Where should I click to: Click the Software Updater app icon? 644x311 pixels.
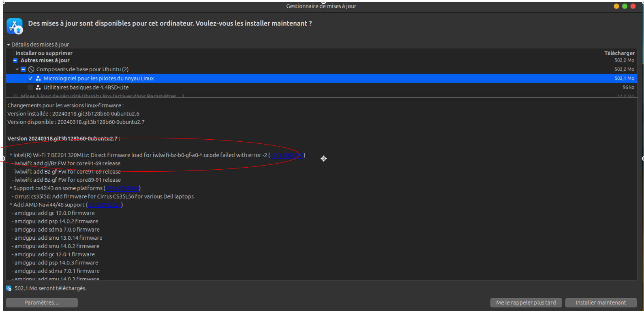coord(15,26)
